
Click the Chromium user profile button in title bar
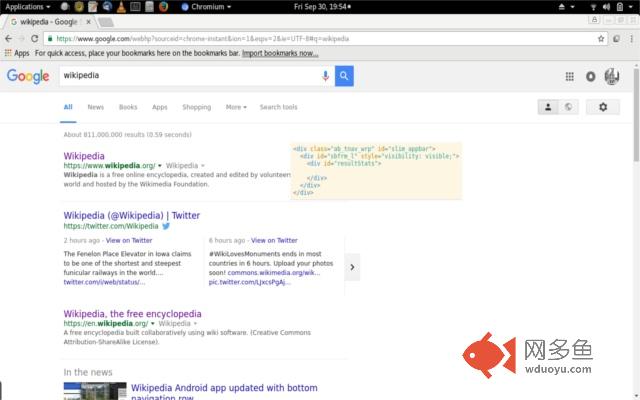[594, 20]
